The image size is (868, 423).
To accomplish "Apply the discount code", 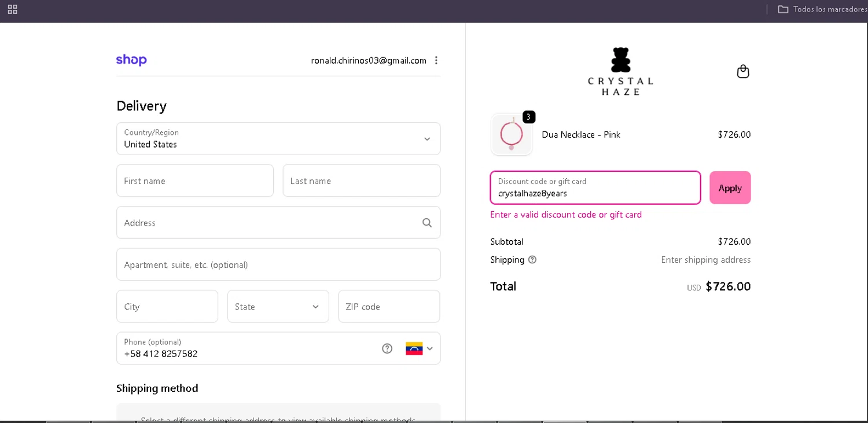I will 730,187.
